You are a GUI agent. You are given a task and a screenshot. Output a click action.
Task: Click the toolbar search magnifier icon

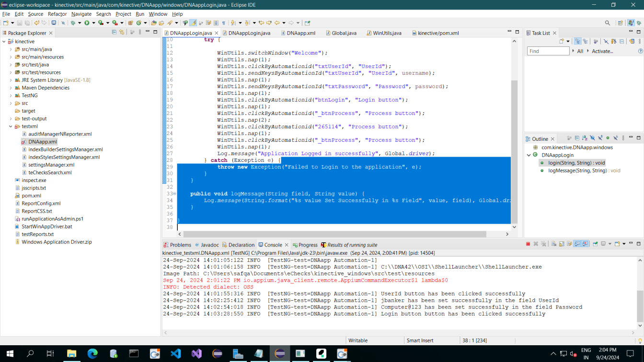click(607, 23)
